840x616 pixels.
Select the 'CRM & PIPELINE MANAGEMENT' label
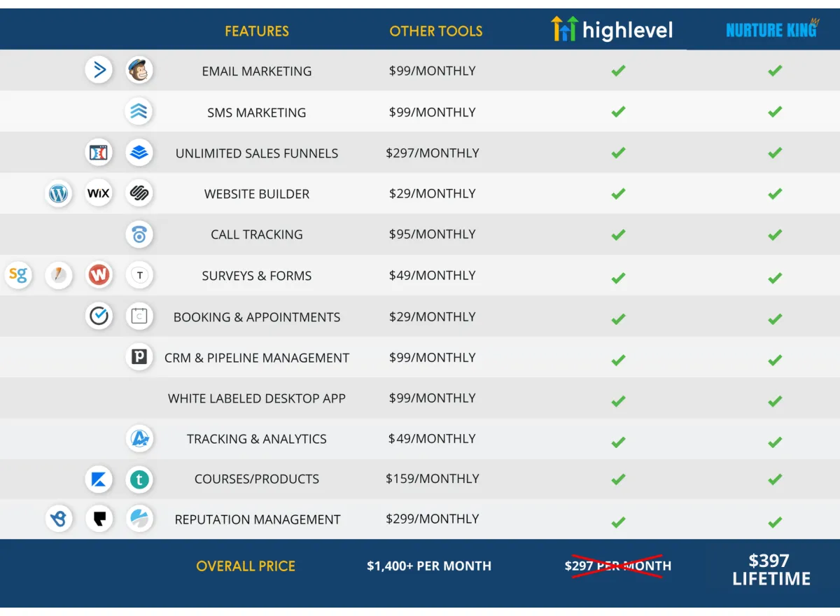(x=257, y=358)
